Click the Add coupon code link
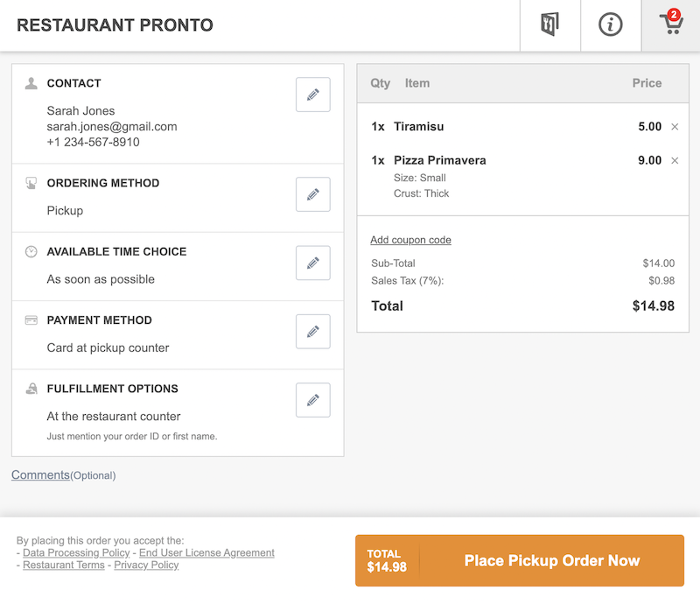Screen dimensions: 700x604 pos(410,240)
